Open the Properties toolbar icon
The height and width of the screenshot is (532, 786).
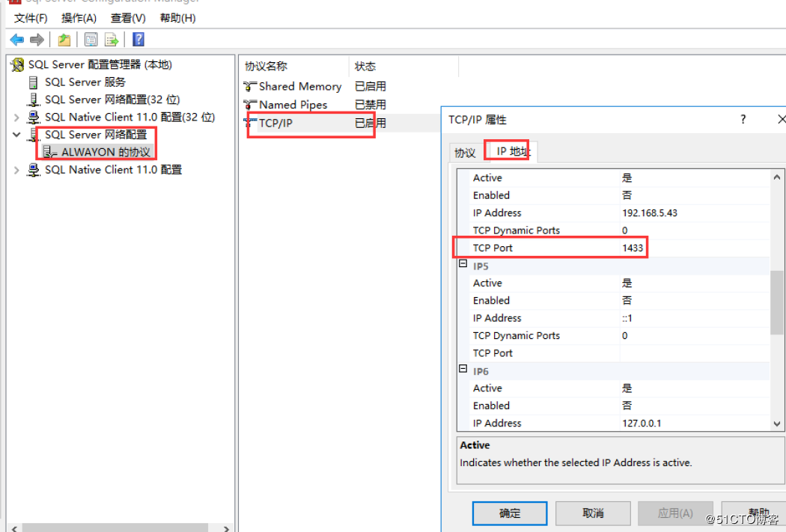pos(91,40)
